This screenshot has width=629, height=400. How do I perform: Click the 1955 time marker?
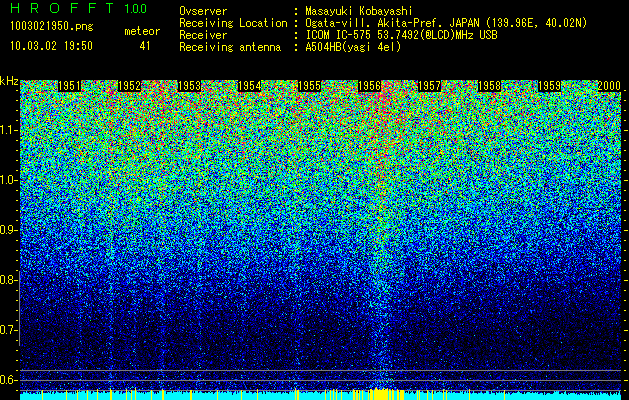tap(309, 86)
